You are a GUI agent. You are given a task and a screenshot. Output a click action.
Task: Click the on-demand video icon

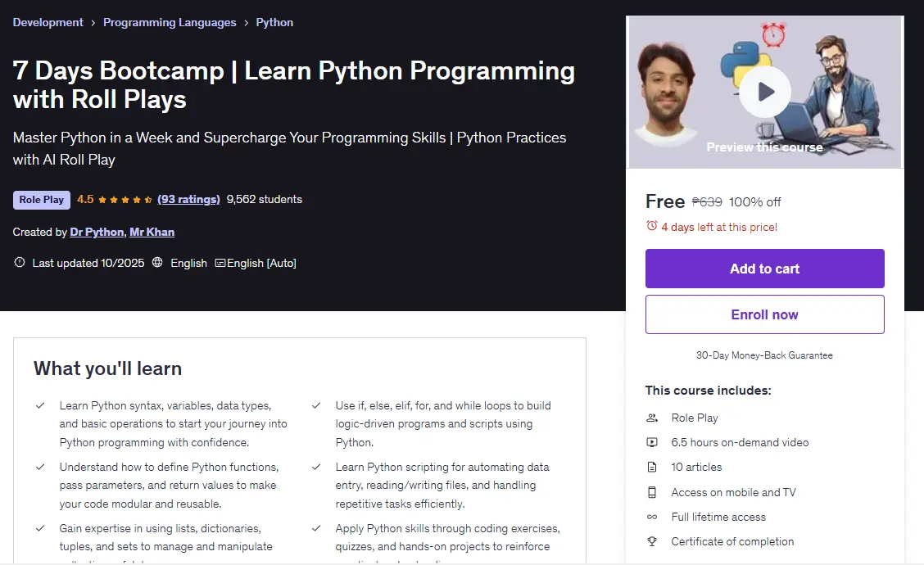tap(652, 442)
